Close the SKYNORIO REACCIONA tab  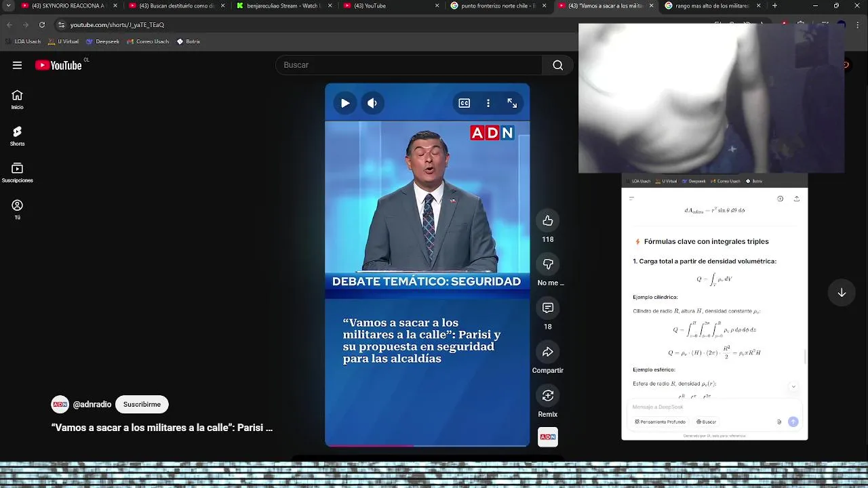pos(115,5)
